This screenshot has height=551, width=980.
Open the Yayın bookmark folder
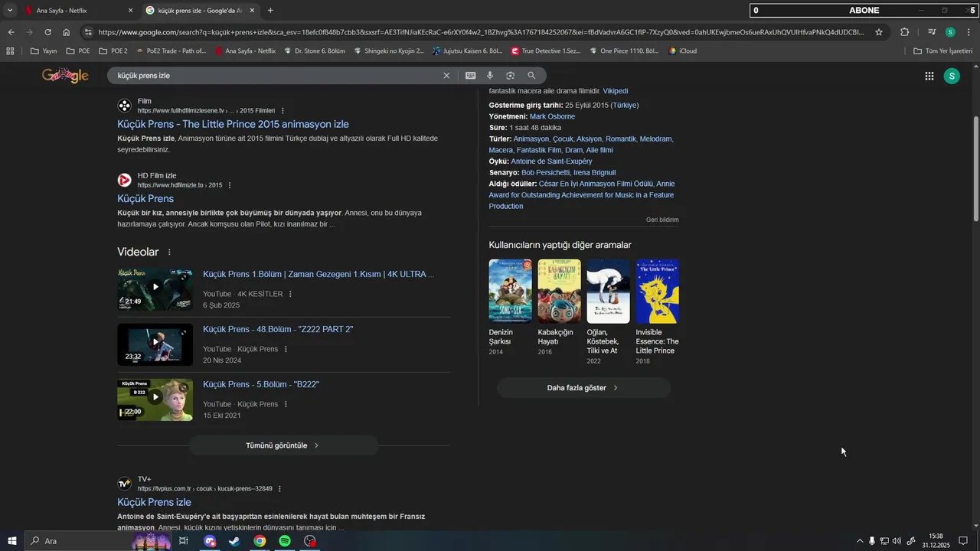point(44,51)
